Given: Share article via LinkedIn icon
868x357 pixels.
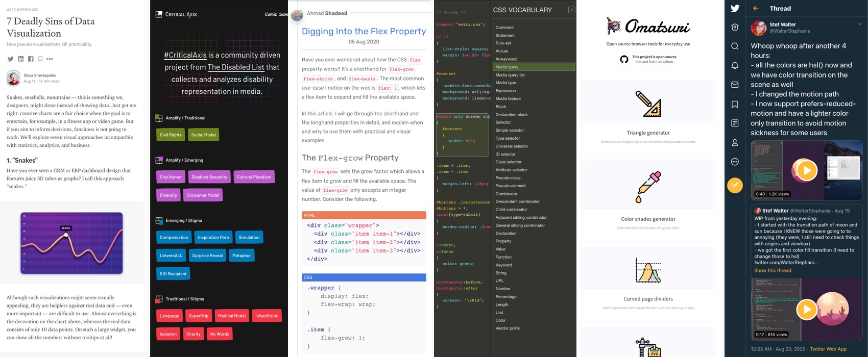Looking at the screenshot, I should click(x=21, y=59).
